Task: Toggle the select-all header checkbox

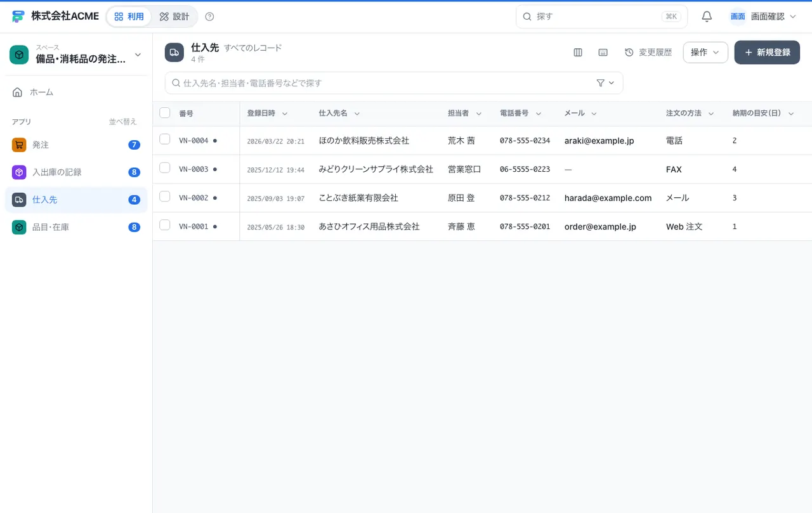Action: coord(165,113)
